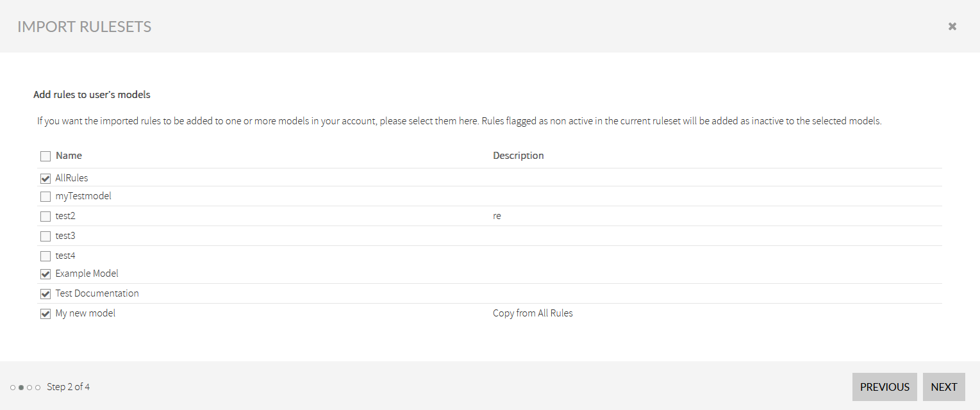Uncheck My new model checkbox
The image size is (980, 410).
[45, 313]
